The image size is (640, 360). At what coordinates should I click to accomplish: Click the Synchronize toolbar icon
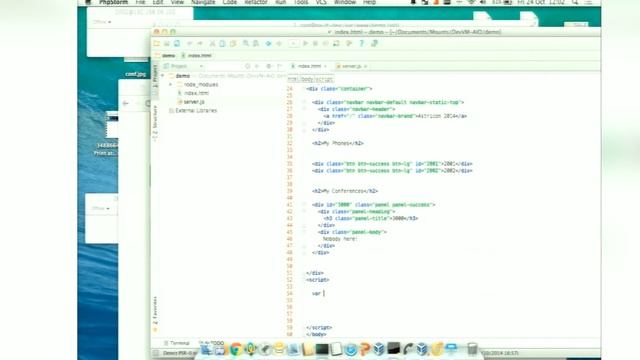click(177, 43)
